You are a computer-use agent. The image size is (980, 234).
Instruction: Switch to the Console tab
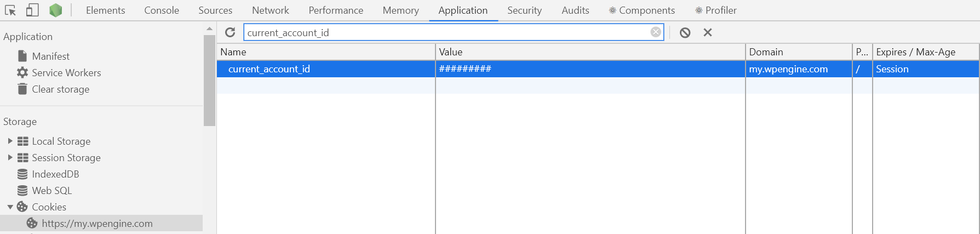(162, 10)
